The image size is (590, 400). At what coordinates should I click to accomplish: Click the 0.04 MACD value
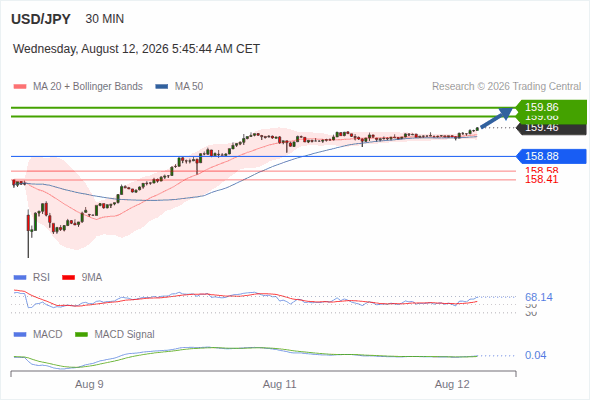pos(535,355)
